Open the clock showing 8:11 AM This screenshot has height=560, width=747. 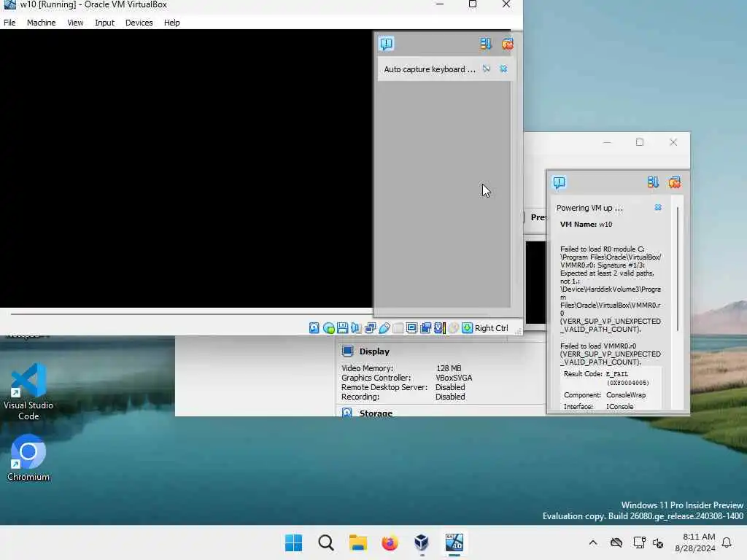click(x=695, y=542)
